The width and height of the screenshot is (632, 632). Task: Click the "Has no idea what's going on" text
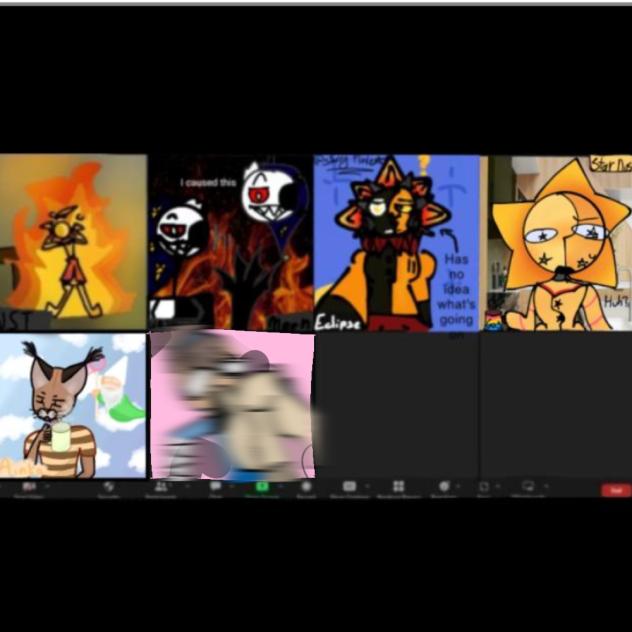click(x=456, y=296)
